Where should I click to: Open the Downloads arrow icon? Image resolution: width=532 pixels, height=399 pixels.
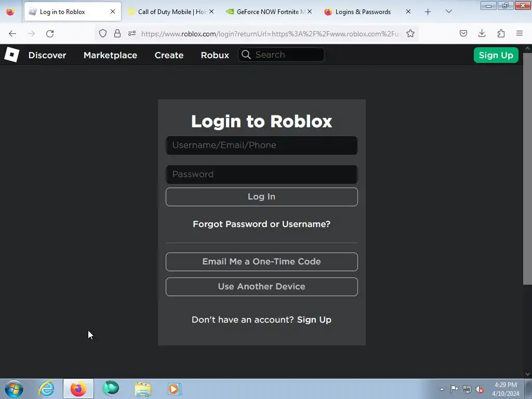click(x=482, y=33)
